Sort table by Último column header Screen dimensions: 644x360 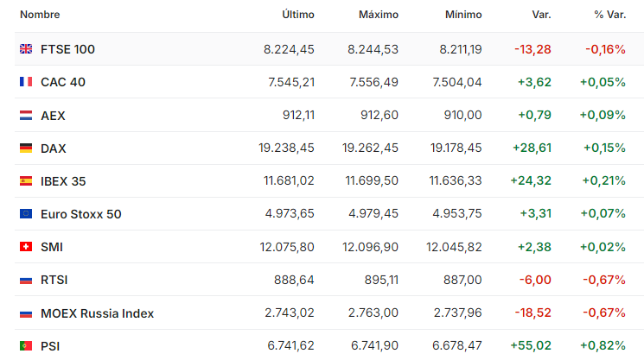[x=297, y=15]
